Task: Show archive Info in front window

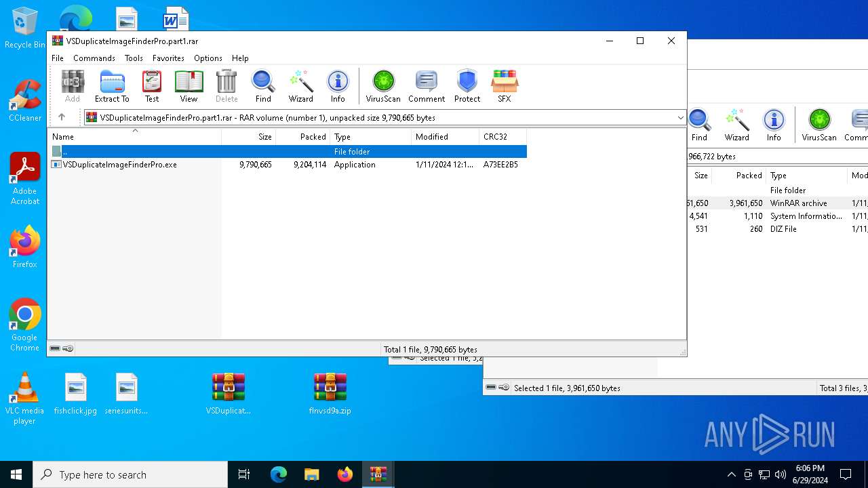Action: pos(338,86)
